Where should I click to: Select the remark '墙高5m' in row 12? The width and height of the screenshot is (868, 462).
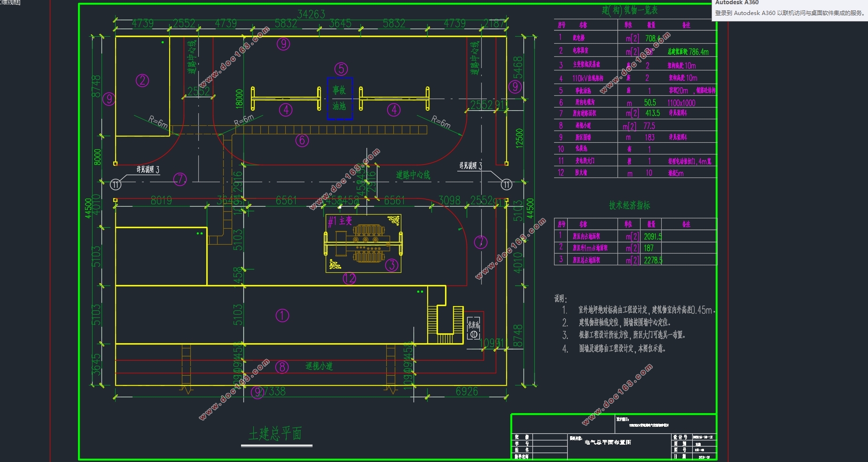(x=676, y=173)
